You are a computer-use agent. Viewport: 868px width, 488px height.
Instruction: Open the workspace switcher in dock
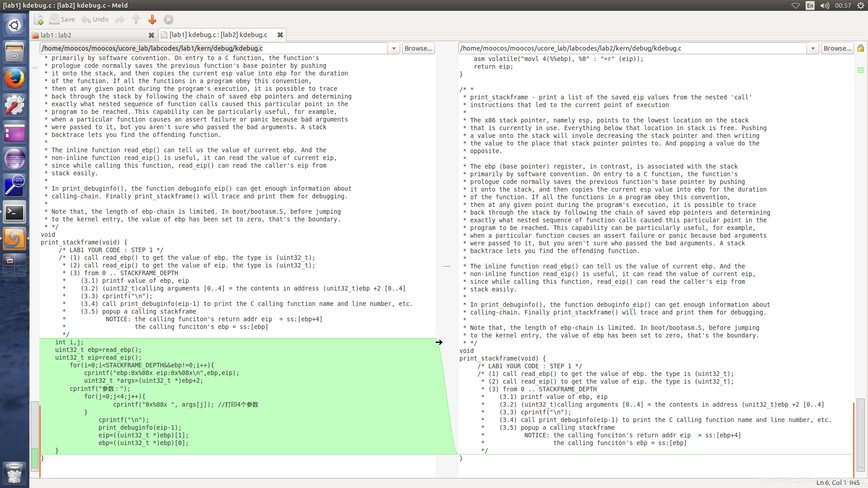click(14, 266)
